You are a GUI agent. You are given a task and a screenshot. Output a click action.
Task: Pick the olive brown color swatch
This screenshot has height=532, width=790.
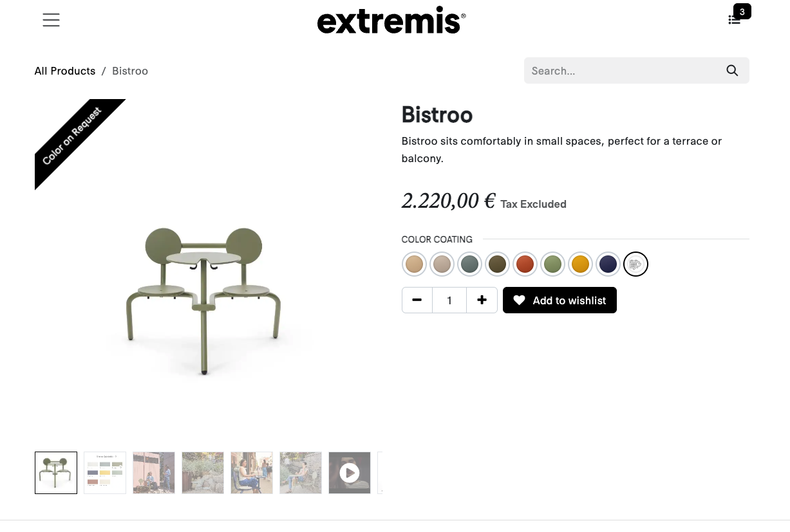point(498,264)
